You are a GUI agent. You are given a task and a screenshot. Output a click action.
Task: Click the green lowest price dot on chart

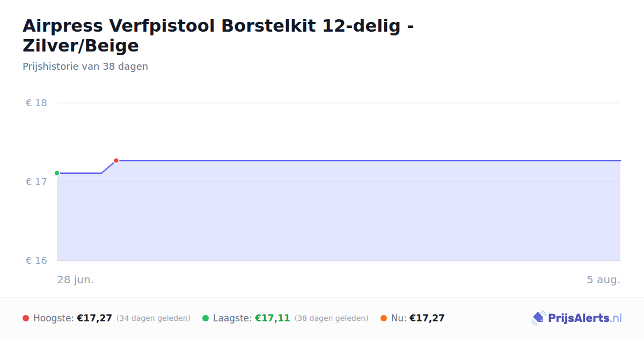click(x=57, y=173)
